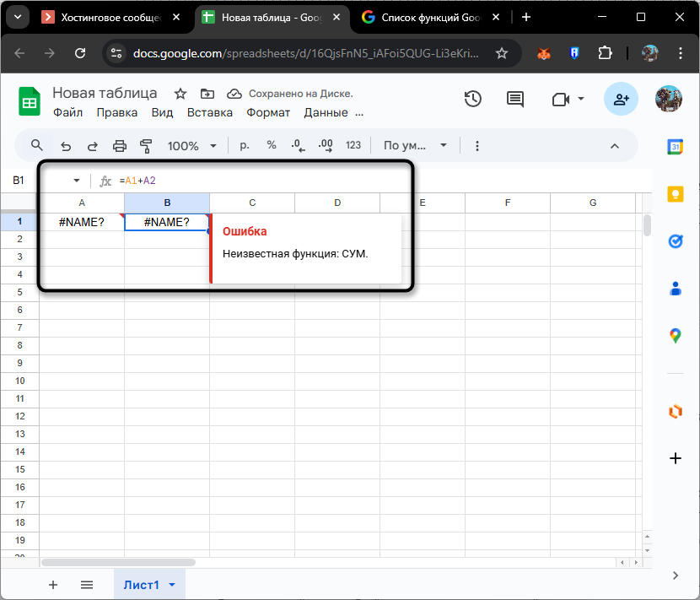
Task: Open Google Calendar side panel
Action: coord(675,147)
